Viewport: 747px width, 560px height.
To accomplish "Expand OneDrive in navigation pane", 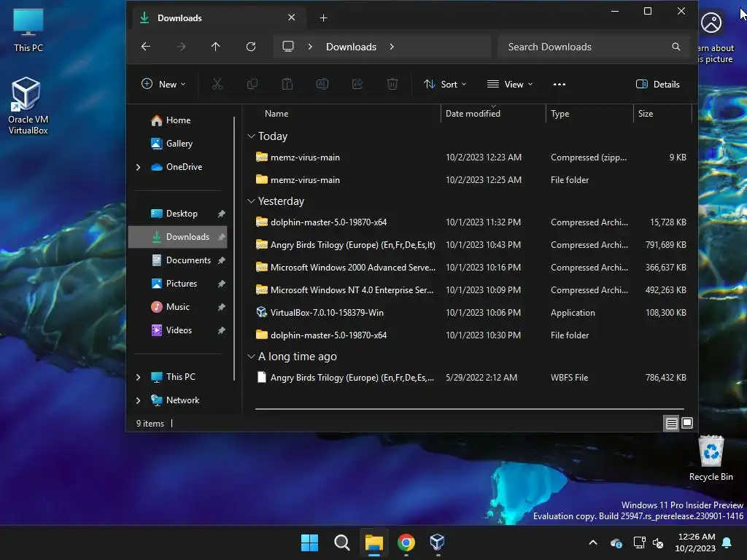I will point(138,167).
